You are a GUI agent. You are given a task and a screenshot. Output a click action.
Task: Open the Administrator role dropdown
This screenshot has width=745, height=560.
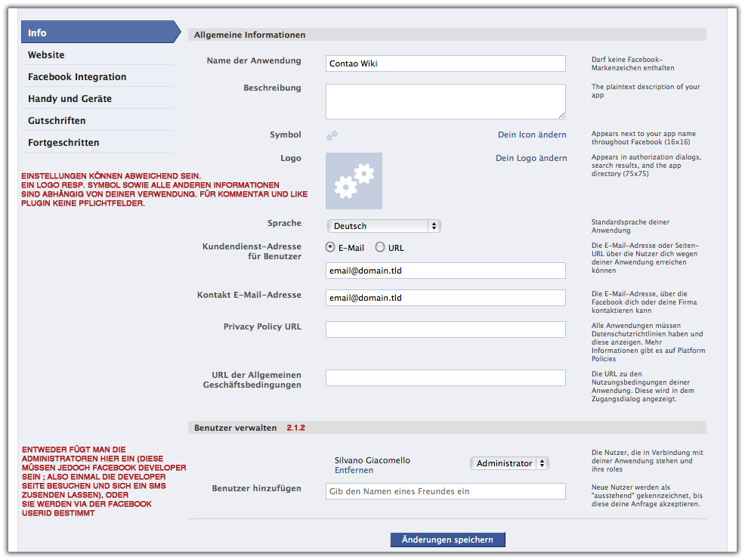point(509,463)
